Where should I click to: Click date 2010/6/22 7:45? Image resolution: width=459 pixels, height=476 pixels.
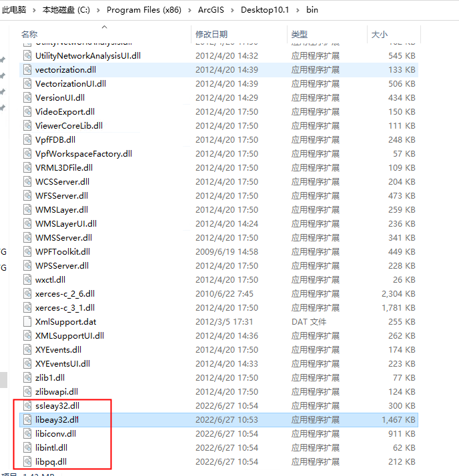[x=224, y=293]
